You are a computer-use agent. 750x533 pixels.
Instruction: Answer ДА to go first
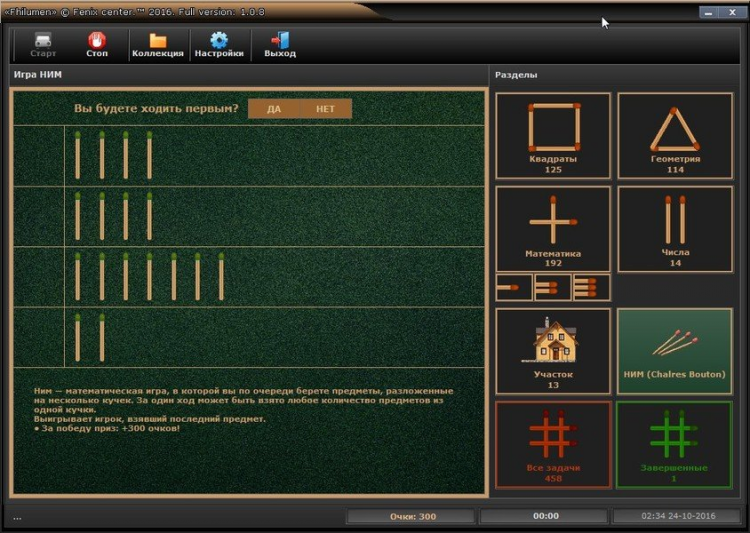(x=274, y=109)
